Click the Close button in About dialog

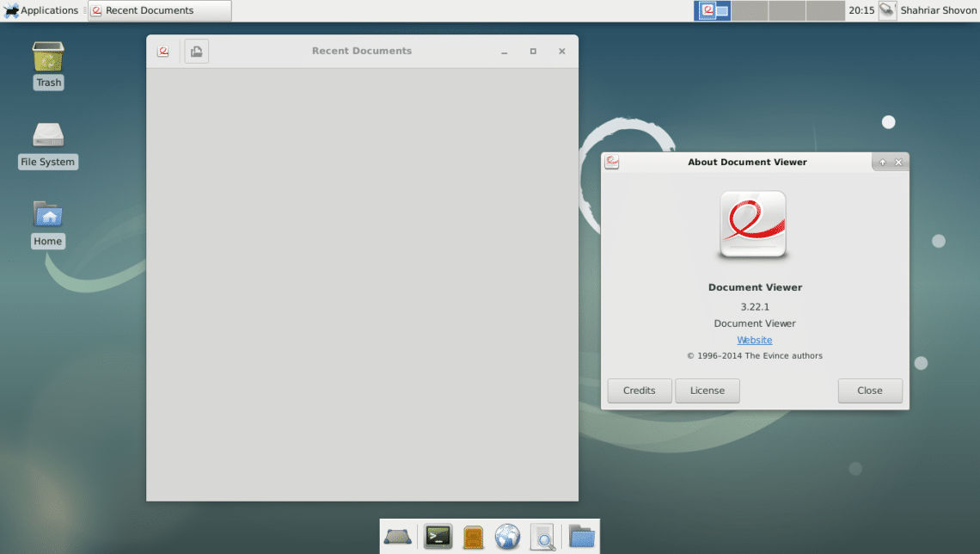click(870, 391)
